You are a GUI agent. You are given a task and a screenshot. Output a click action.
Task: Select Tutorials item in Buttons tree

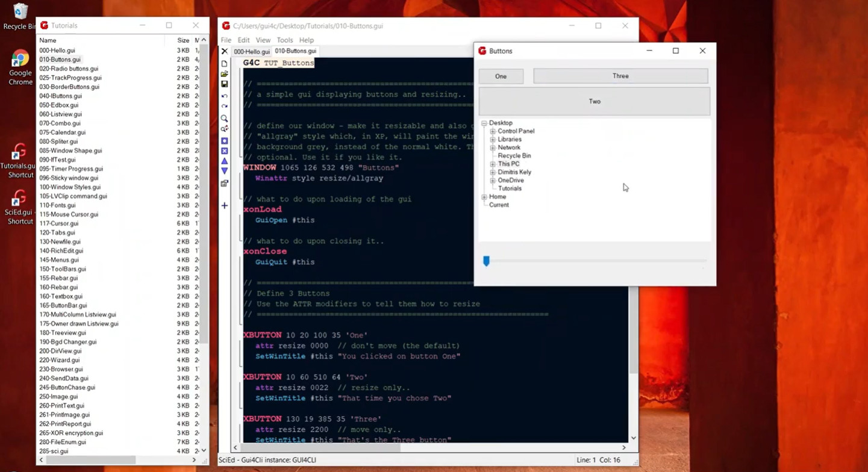[510, 188]
